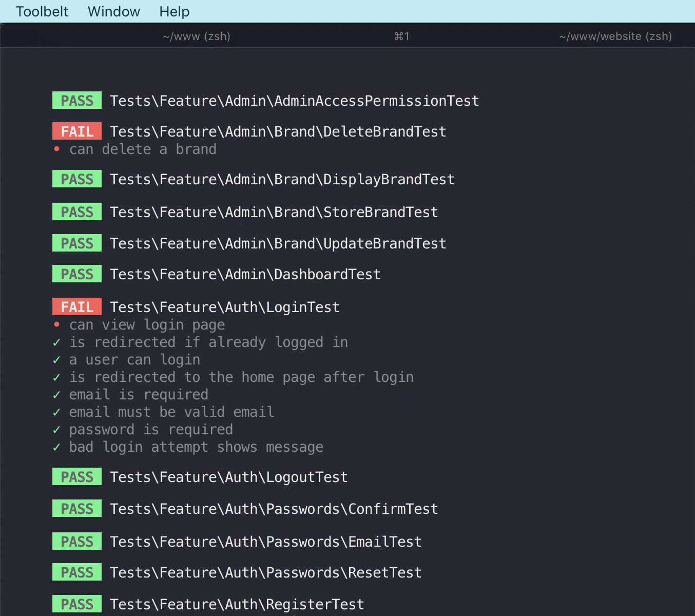Select the DeleteBrandTest class path
The height and width of the screenshot is (616, 695).
[278, 131]
